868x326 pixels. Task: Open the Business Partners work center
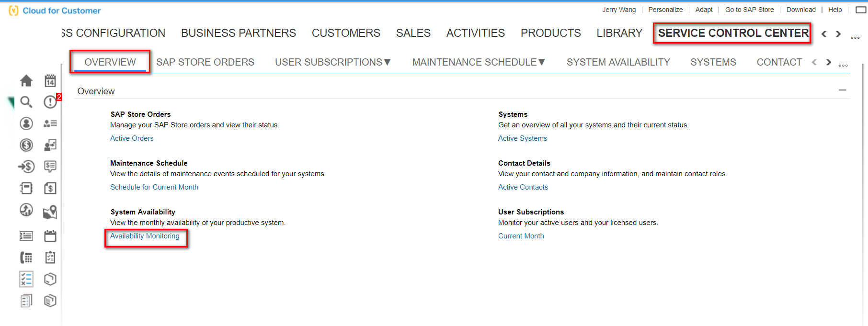239,33
